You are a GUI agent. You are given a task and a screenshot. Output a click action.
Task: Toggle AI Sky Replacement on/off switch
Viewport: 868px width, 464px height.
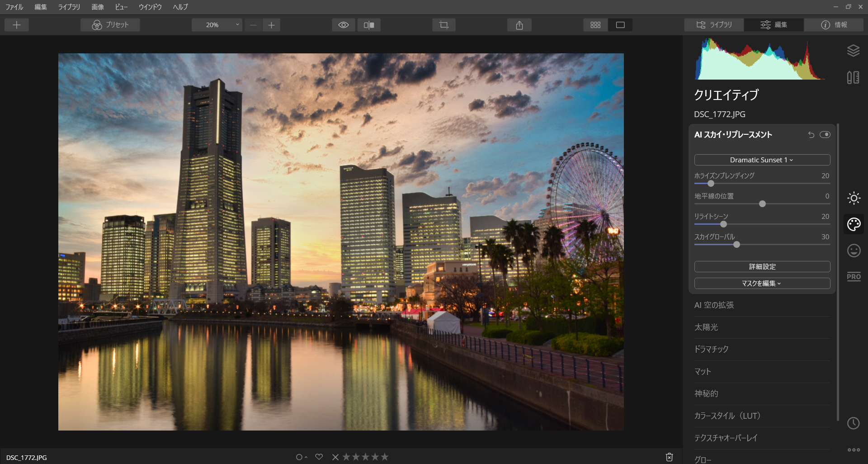825,135
